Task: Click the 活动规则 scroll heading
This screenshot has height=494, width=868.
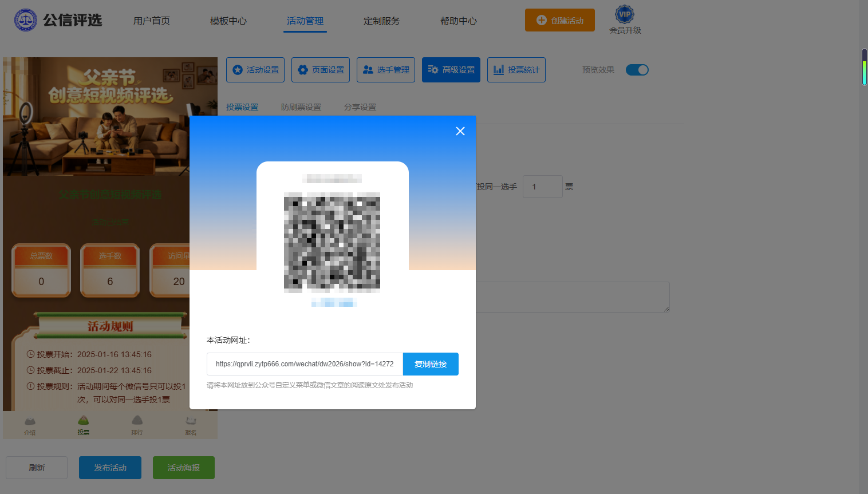Action: [x=110, y=326]
